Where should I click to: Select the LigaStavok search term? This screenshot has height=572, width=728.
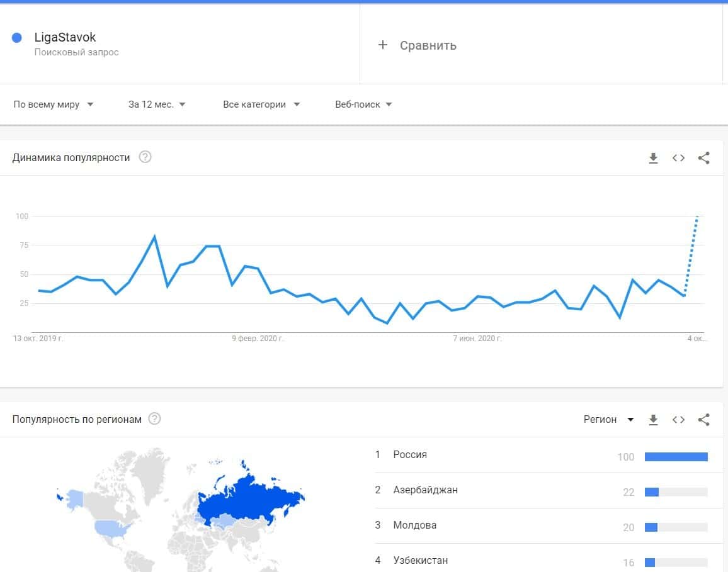65,38
